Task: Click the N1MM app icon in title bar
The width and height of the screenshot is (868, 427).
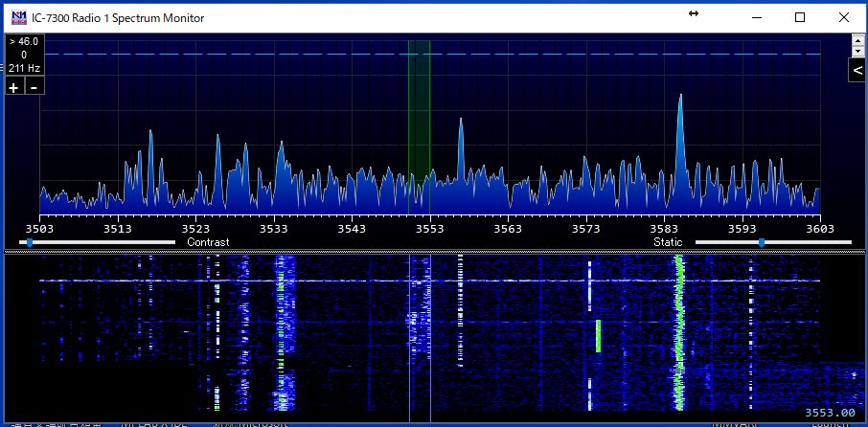Action: pyautogui.click(x=19, y=17)
